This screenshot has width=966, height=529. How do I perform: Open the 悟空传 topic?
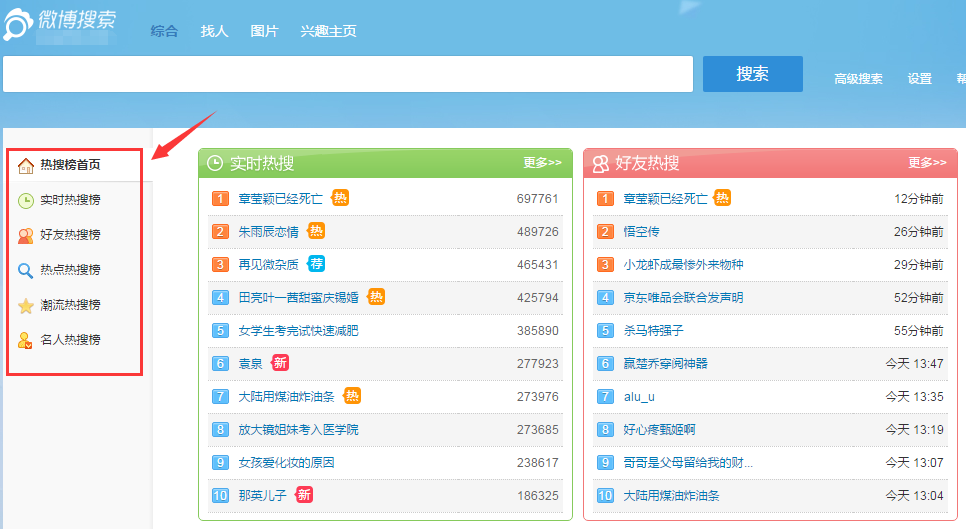641,232
